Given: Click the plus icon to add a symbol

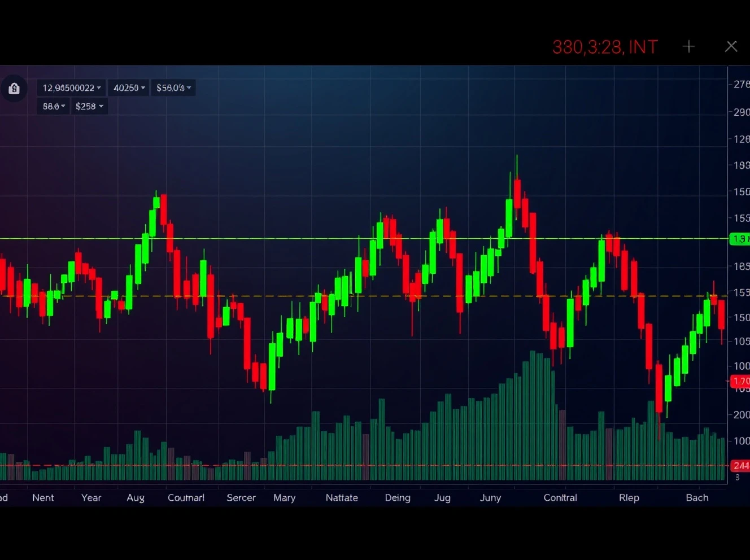Looking at the screenshot, I should (x=689, y=47).
